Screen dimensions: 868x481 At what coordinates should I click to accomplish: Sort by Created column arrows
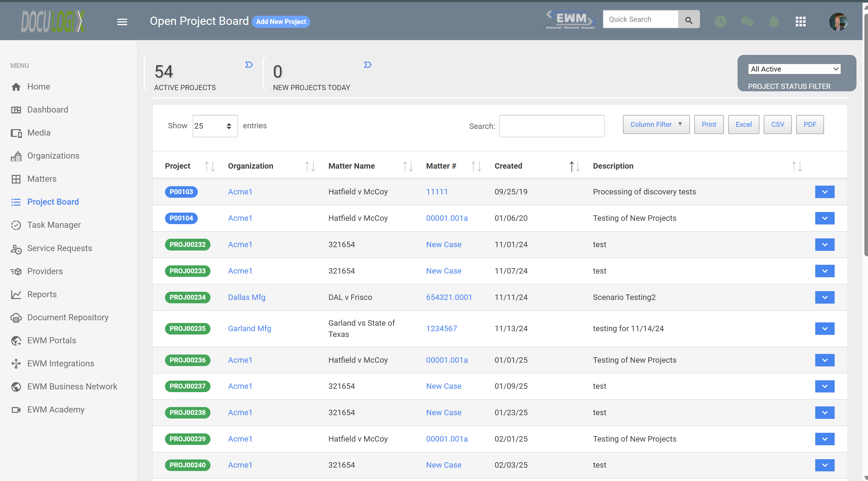(x=574, y=166)
